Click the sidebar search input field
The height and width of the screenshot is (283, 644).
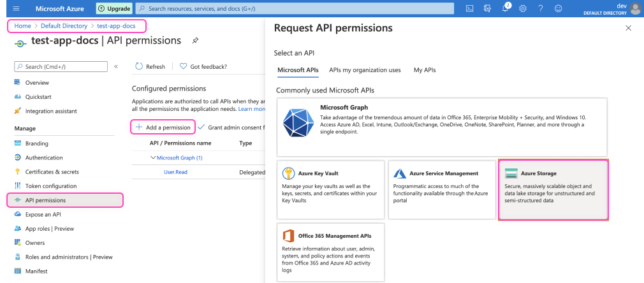61,66
